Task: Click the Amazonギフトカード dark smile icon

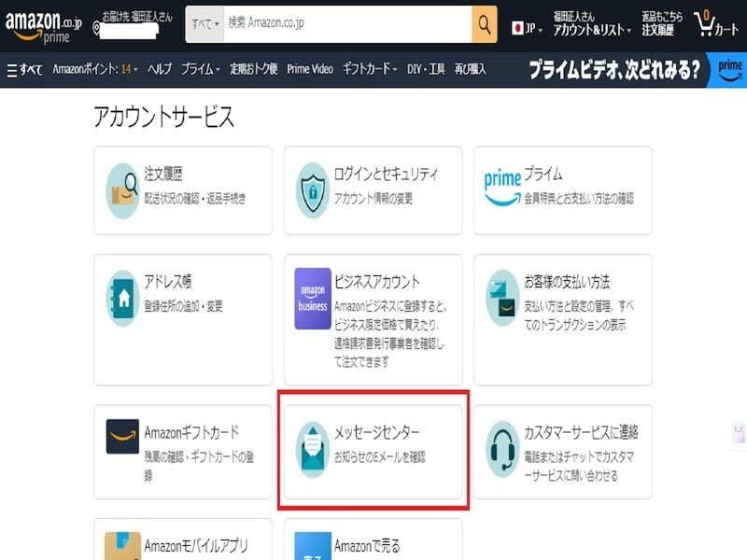Action: click(122, 436)
